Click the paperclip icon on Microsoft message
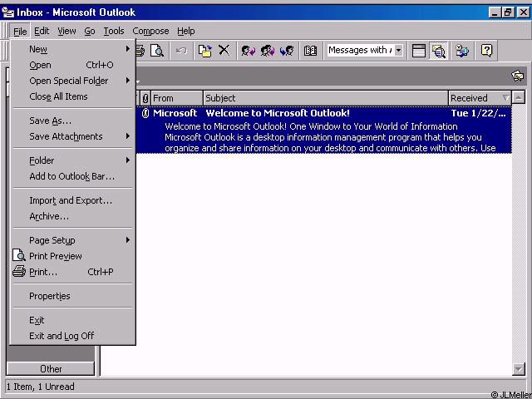This screenshot has height=399, width=532. point(145,113)
